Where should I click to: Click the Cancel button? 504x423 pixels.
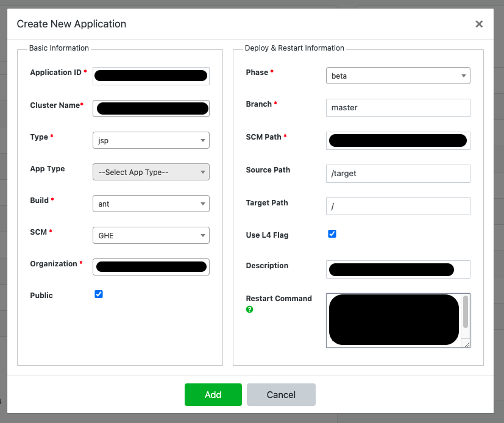(281, 394)
